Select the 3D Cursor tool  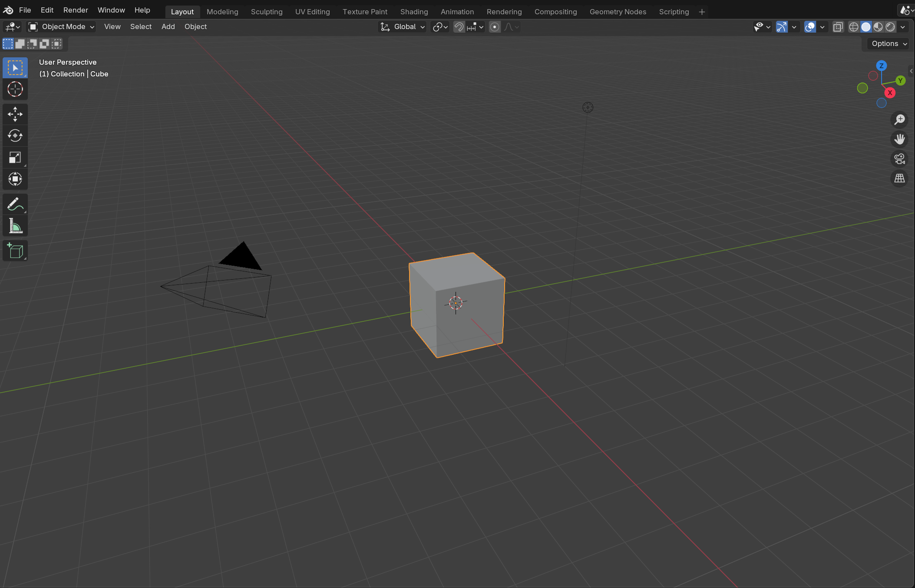[x=15, y=89]
